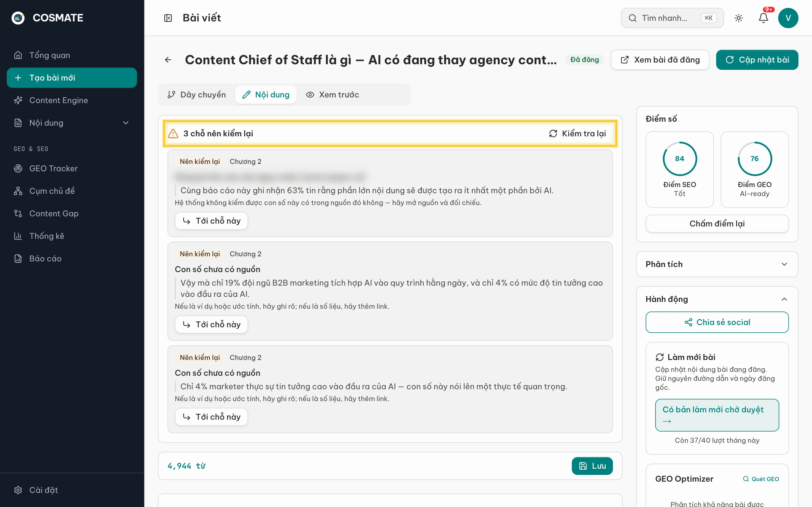The image size is (812, 507).
Task: Switch to the Xem trước tab
Action: pos(332,95)
